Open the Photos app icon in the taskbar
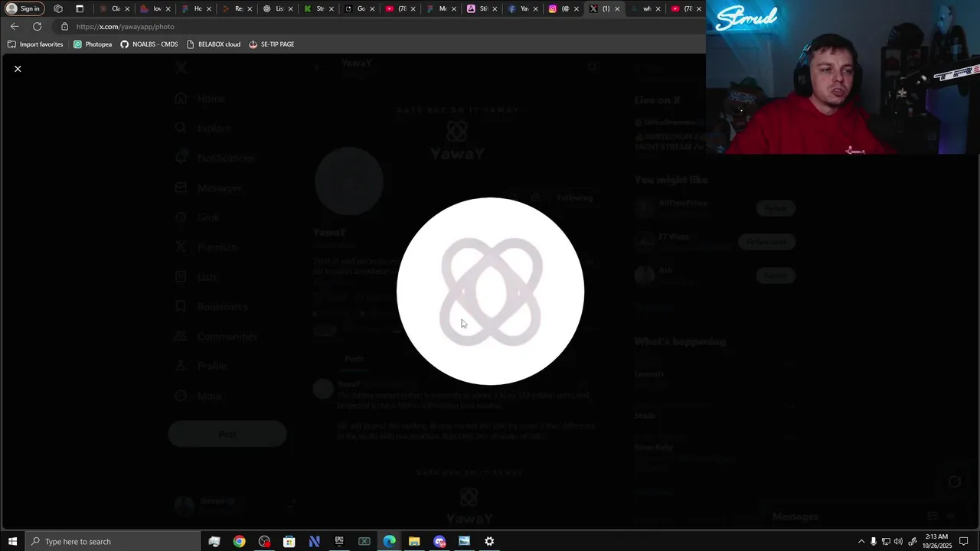Screen dimensions: 980x551 pos(464,542)
